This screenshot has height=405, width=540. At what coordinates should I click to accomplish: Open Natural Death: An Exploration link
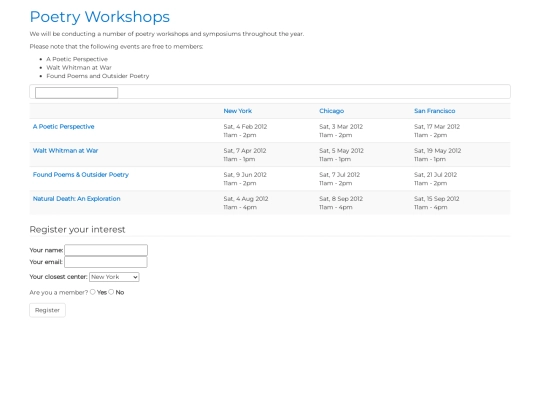[76, 199]
